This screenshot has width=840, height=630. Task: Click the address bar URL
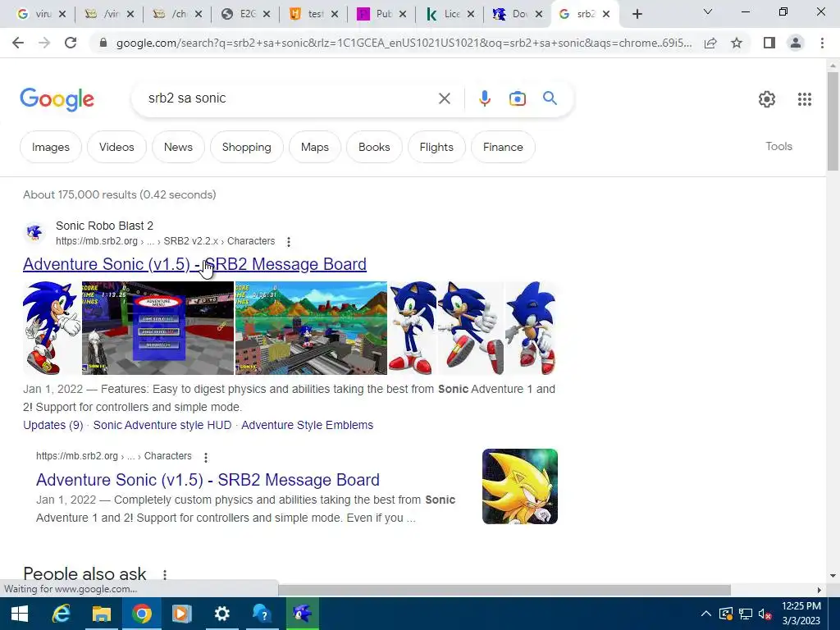pos(404,43)
